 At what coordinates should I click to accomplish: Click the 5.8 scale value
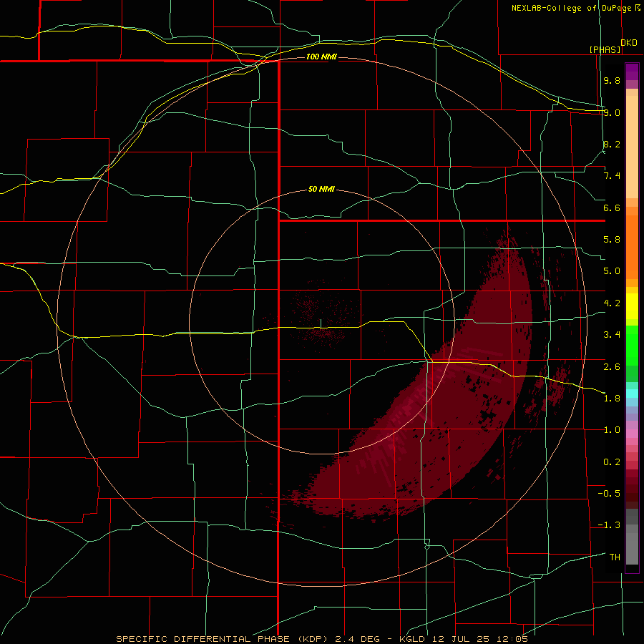point(612,240)
